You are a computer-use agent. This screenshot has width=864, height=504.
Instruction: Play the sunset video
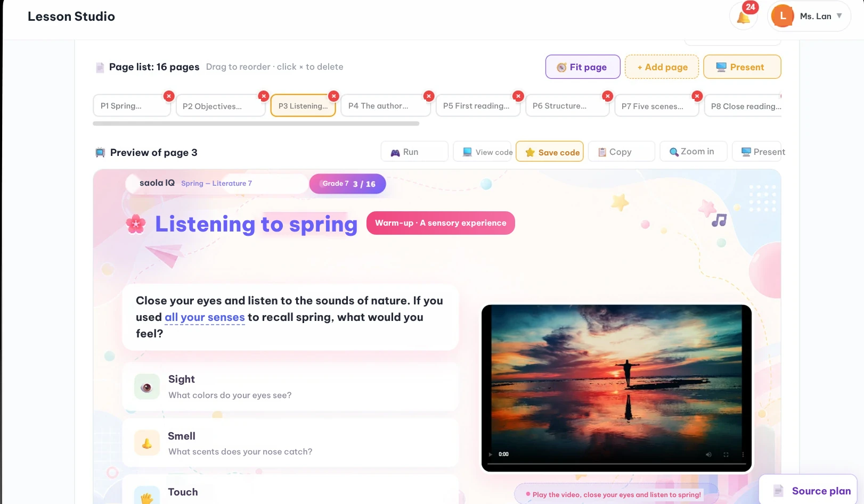point(491,455)
